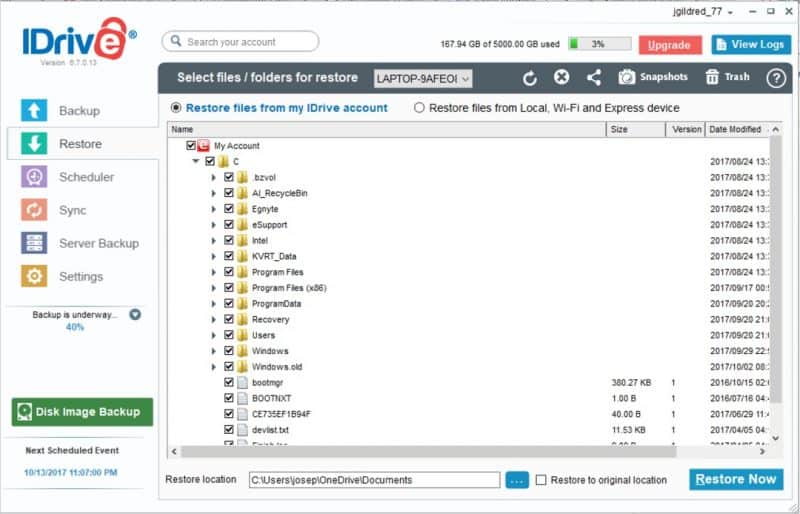Go to the Backup tab
This screenshot has height=514, width=800.
pyautogui.click(x=82, y=111)
